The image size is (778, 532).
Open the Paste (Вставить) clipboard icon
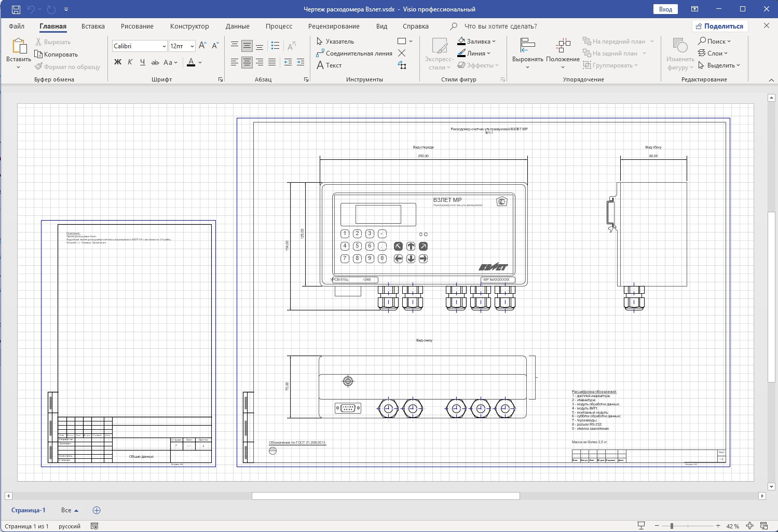pyautogui.click(x=19, y=46)
